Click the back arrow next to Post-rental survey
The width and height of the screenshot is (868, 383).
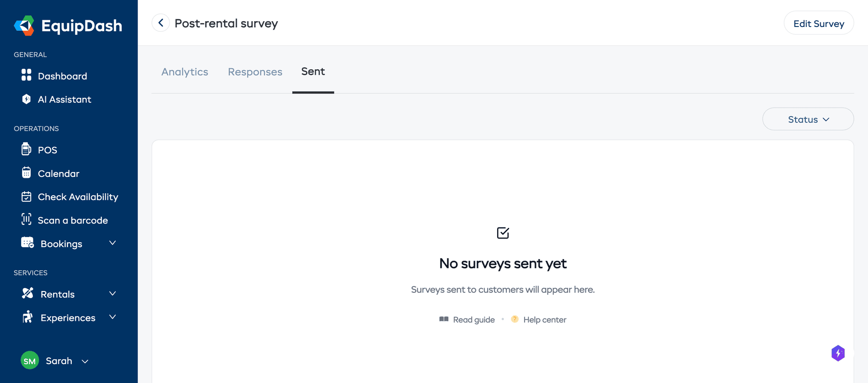pos(161,23)
